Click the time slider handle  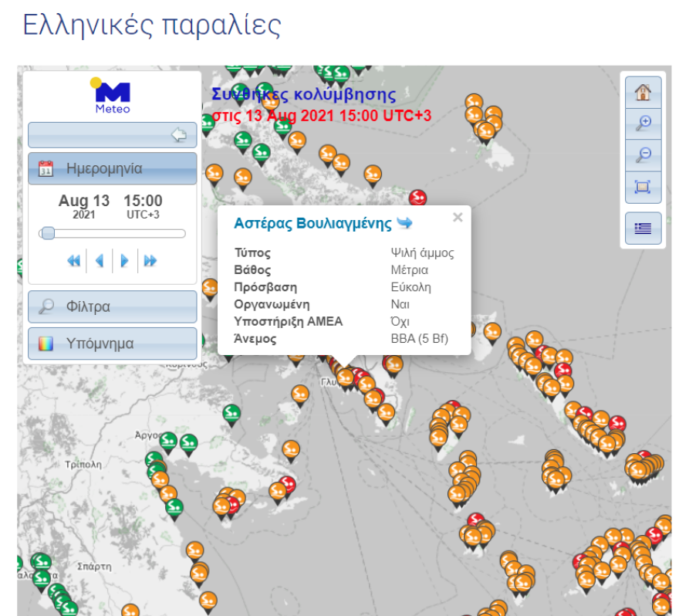48,233
